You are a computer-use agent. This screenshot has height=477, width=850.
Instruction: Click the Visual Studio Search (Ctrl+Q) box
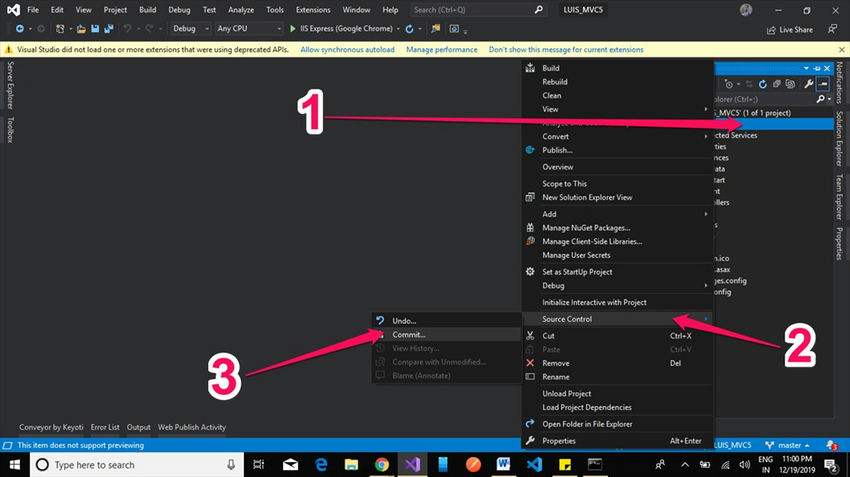point(477,10)
